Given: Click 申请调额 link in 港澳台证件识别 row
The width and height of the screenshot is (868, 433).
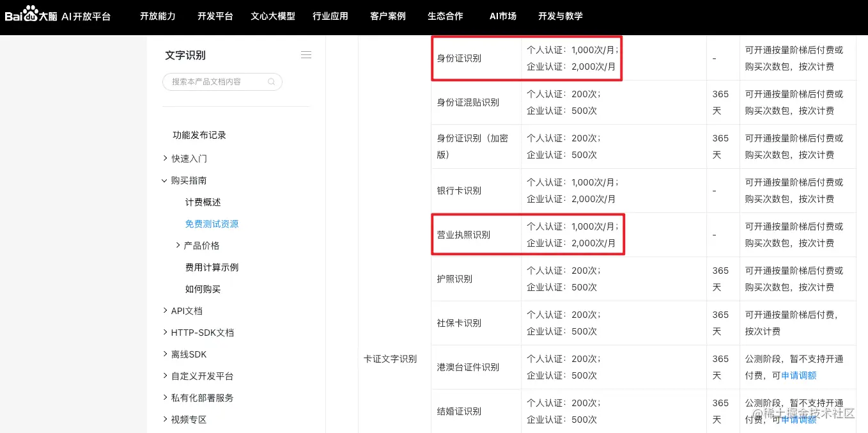Looking at the screenshot, I should [x=799, y=375].
